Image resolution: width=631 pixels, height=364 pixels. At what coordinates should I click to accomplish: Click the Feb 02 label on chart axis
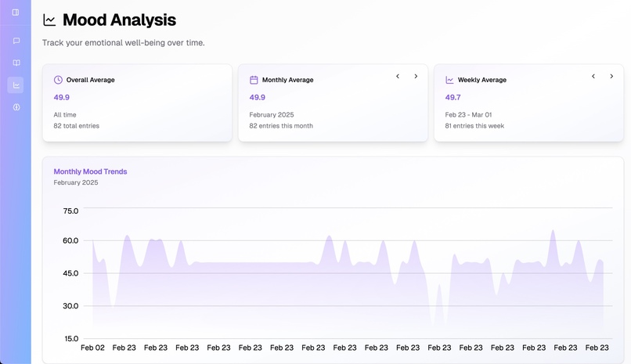pos(92,348)
